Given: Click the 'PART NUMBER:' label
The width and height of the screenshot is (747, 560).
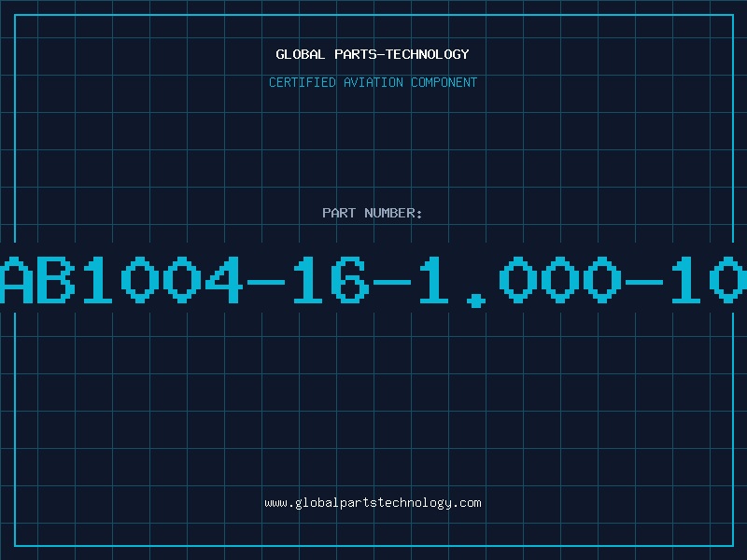Looking at the screenshot, I should coord(373,213).
